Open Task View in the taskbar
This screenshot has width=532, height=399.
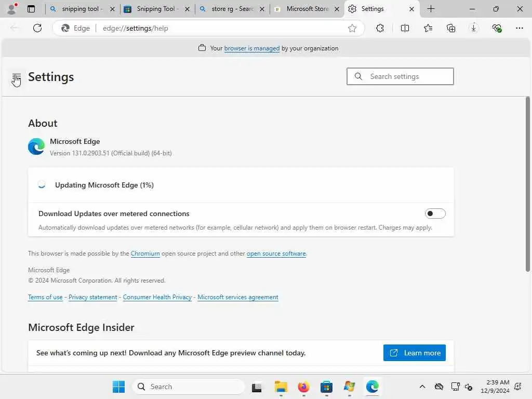click(257, 387)
